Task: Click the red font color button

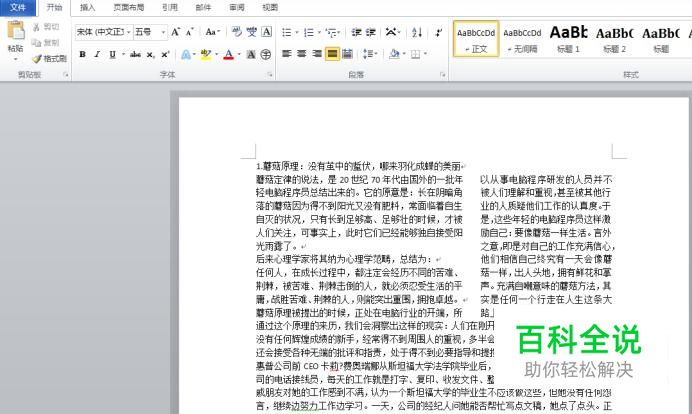Action: pos(229,54)
